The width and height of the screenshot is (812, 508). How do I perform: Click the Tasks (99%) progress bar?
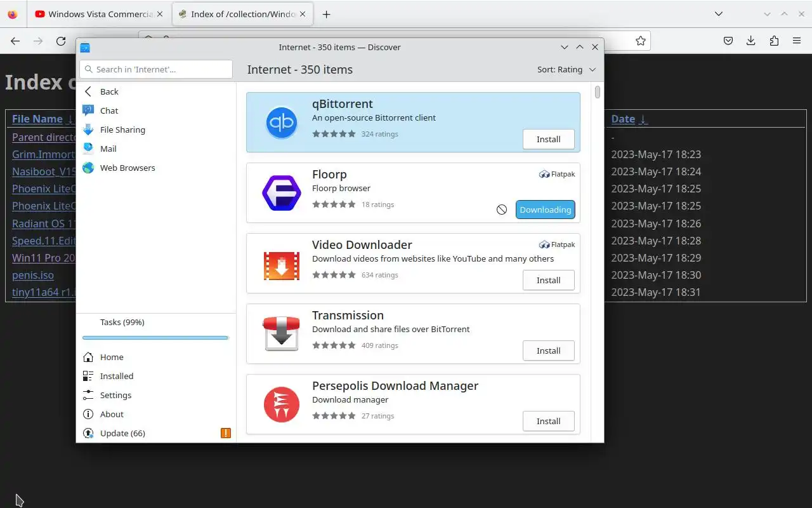(155, 338)
